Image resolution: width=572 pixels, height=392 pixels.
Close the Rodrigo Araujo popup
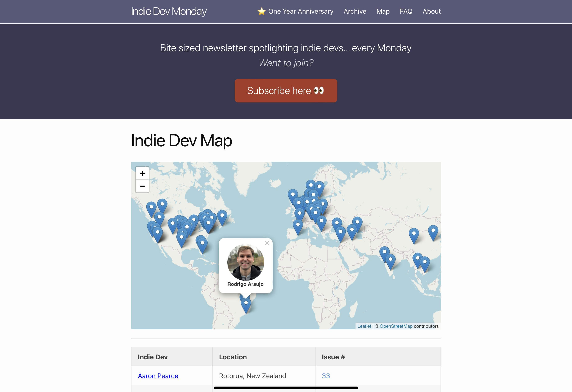[x=267, y=243]
